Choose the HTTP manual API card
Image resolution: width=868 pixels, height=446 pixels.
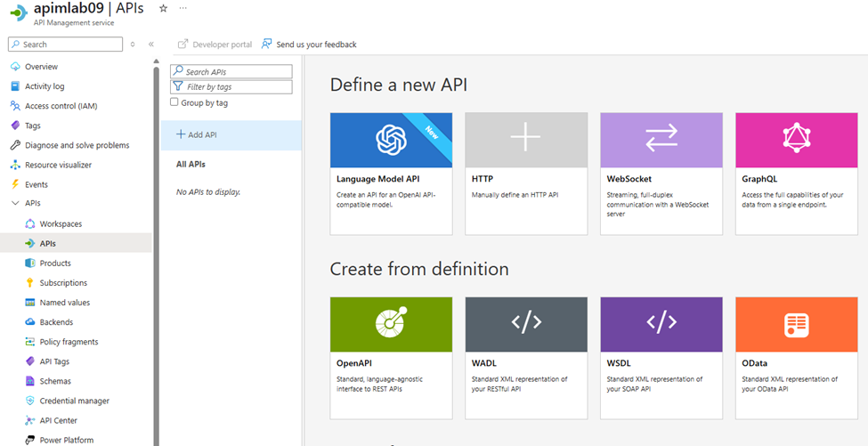pos(526,174)
